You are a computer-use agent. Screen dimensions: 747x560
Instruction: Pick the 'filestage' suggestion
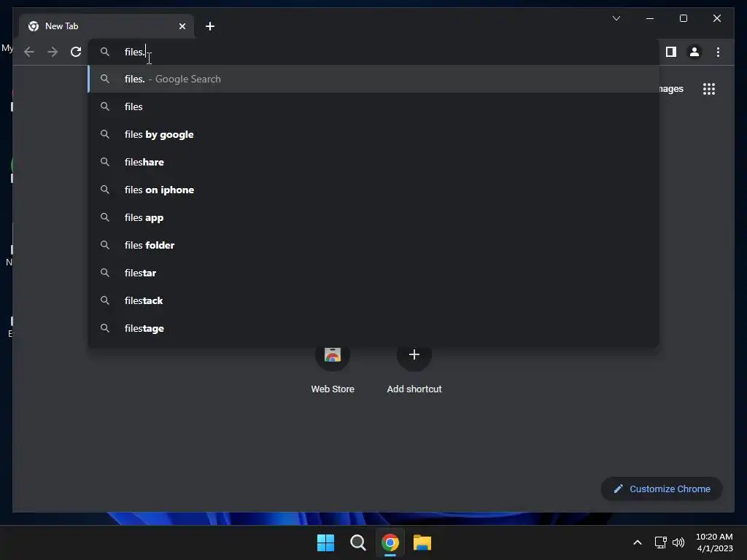tap(373, 328)
